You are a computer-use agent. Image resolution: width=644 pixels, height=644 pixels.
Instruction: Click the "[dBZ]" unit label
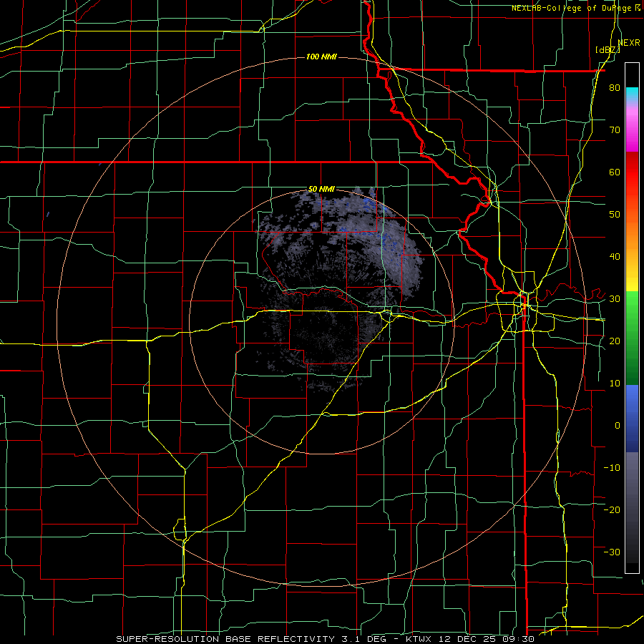click(x=608, y=50)
